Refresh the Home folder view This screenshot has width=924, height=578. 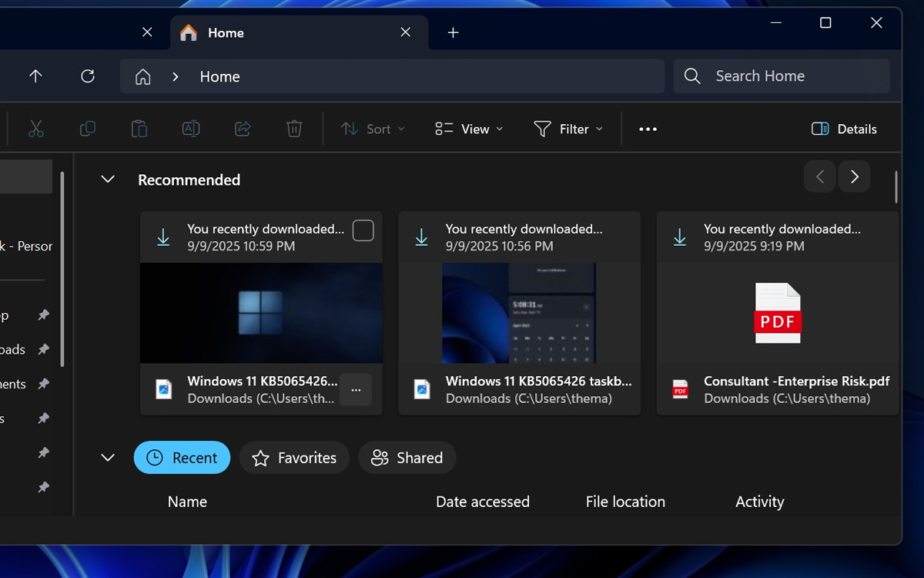click(x=88, y=76)
